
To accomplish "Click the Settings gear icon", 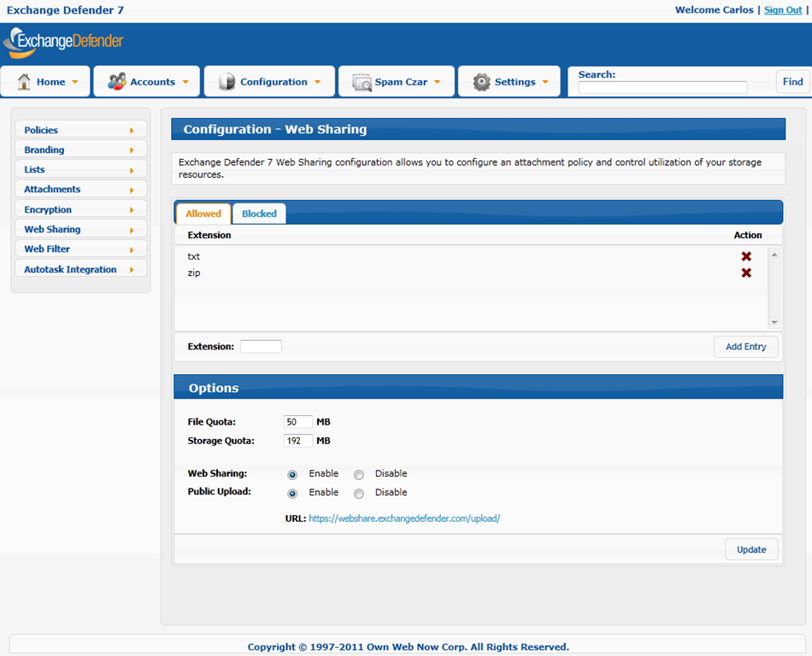I will point(481,82).
